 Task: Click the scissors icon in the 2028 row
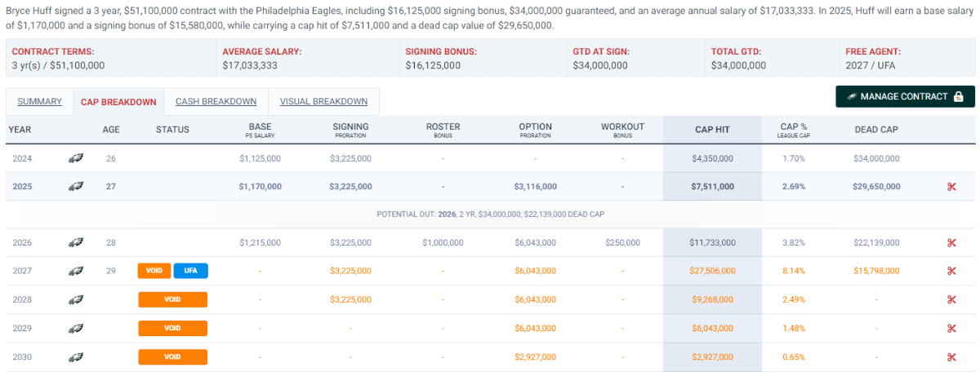coord(951,299)
